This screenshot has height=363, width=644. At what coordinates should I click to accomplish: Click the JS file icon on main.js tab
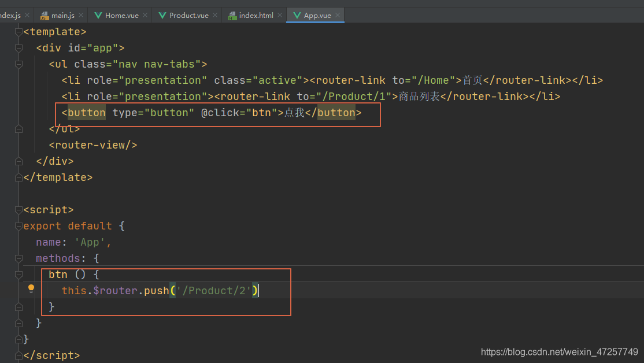(45, 16)
